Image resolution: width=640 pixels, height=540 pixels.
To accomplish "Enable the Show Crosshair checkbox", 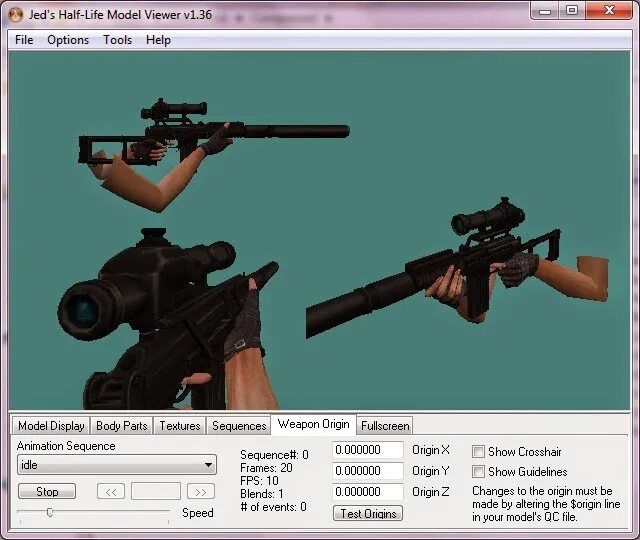I will [x=478, y=452].
